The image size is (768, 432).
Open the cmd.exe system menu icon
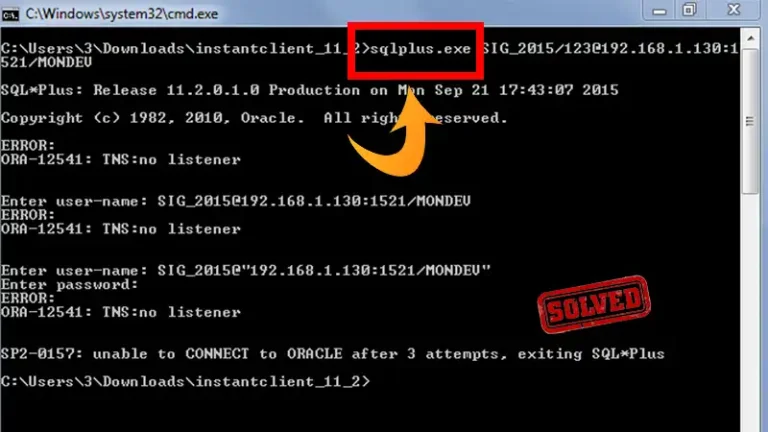10,15
